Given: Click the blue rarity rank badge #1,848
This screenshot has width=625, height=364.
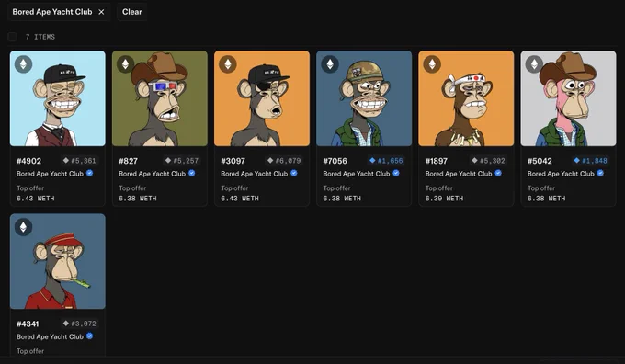Looking at the screenshot, I should [x=590, y=161].
